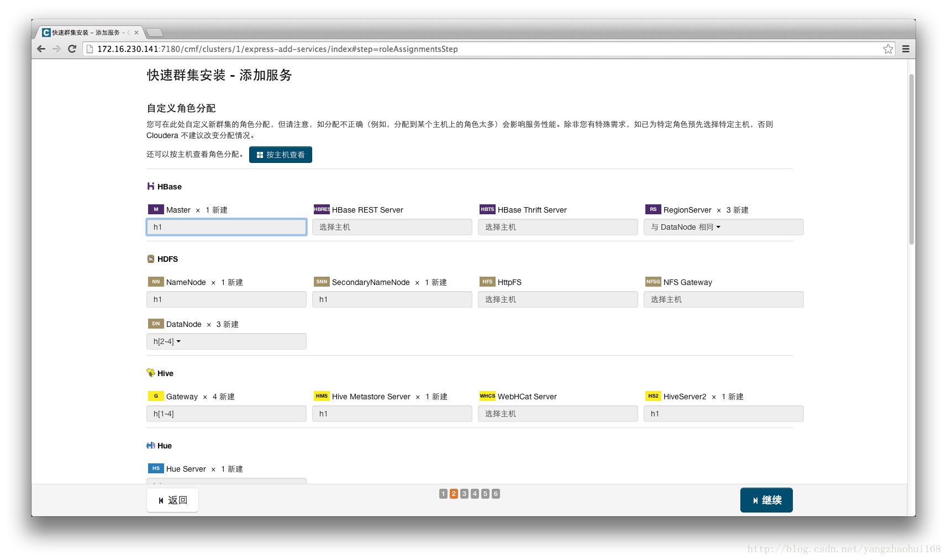Image resolution: width=947 pixels, height=560 pixels.
Task: Select host for HttpFS role
Action: (x=557, y=299)
